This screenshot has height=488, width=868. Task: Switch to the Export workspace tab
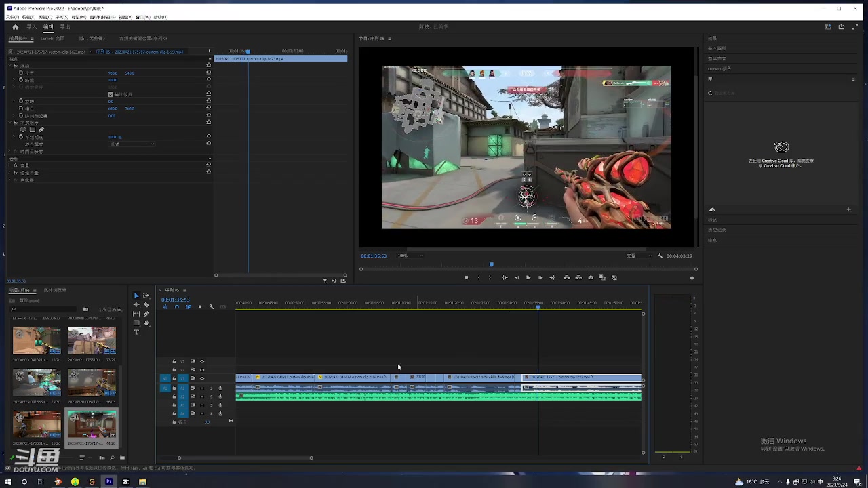[x=64, y=27]
